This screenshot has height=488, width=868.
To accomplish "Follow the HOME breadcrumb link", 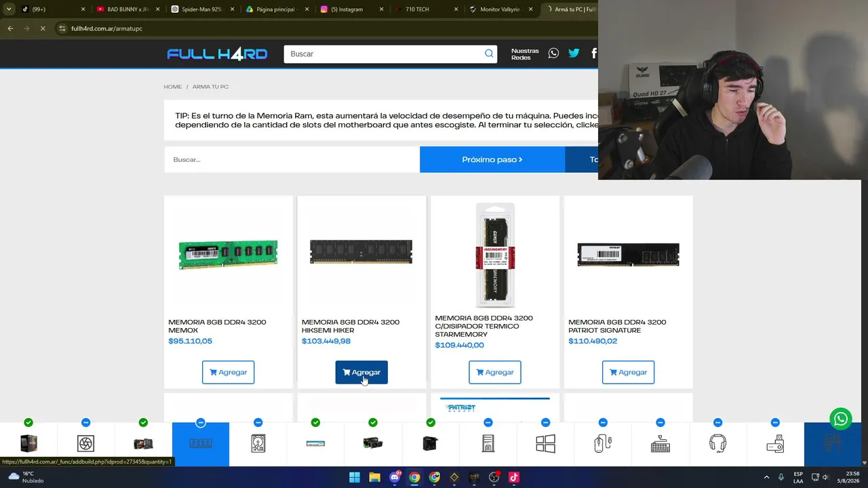I will (173, 87).
